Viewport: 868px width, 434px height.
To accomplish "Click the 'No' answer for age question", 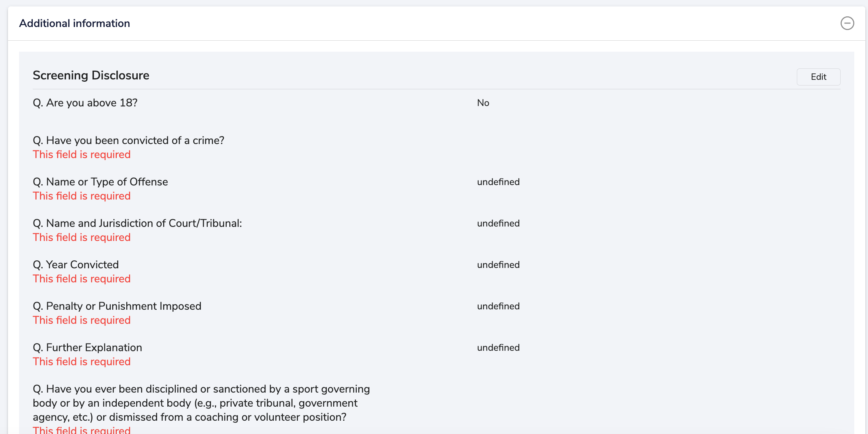I will tap(483, 103).
